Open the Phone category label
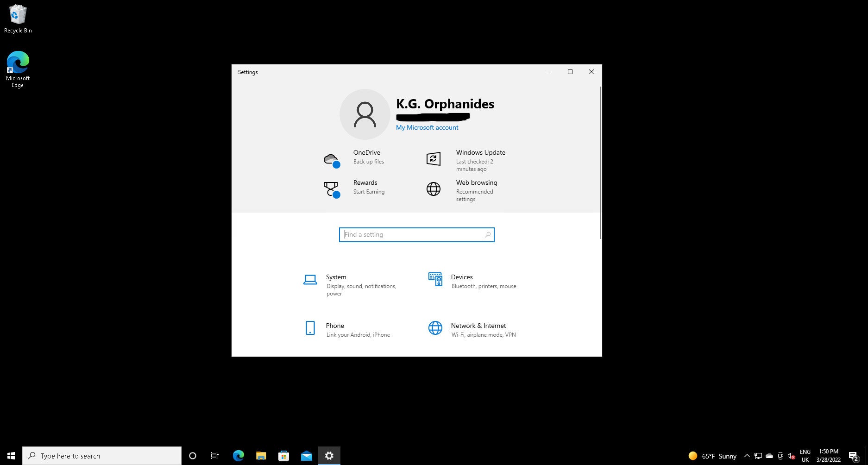Viewport: 868px width, 465px height. 335,326
